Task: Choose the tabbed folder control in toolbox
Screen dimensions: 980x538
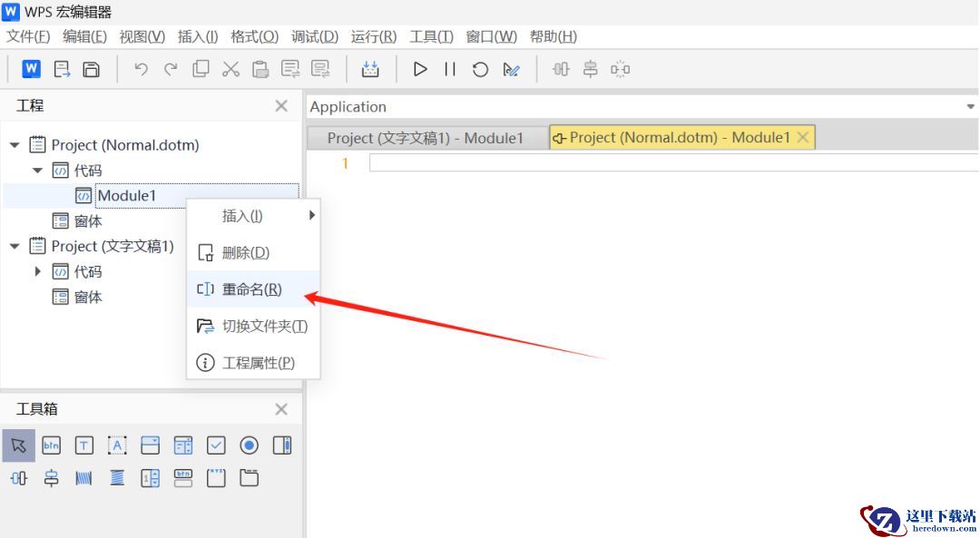Action: pos(249,478)
